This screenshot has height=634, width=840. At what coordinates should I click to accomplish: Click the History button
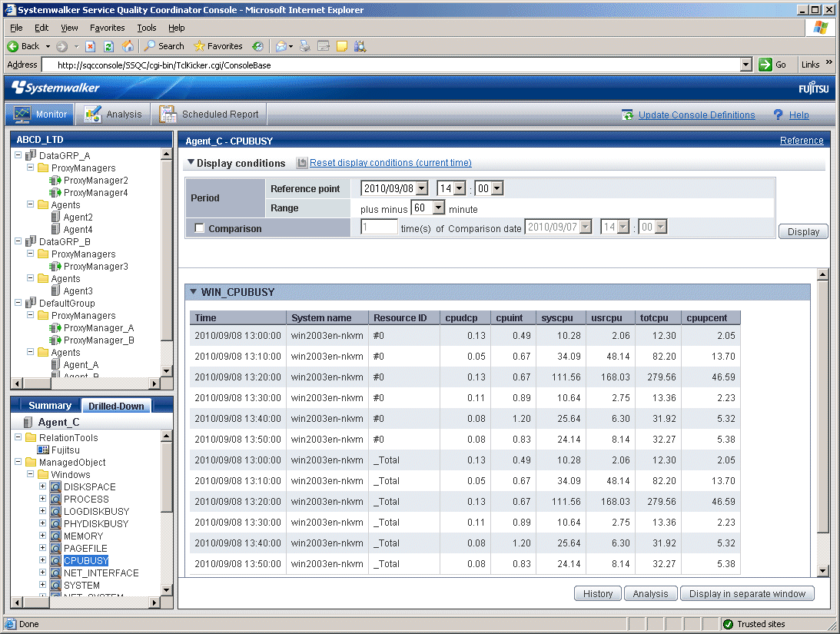597,593
